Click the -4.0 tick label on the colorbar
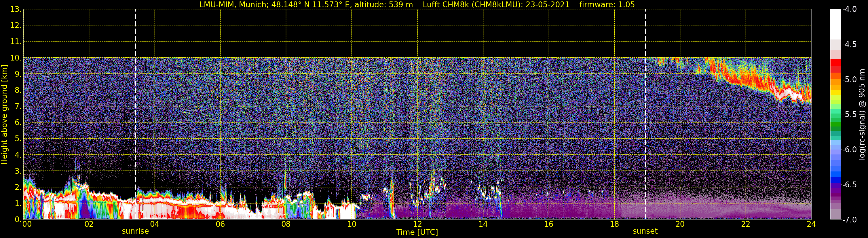868x238 pixels. [849, 10]
